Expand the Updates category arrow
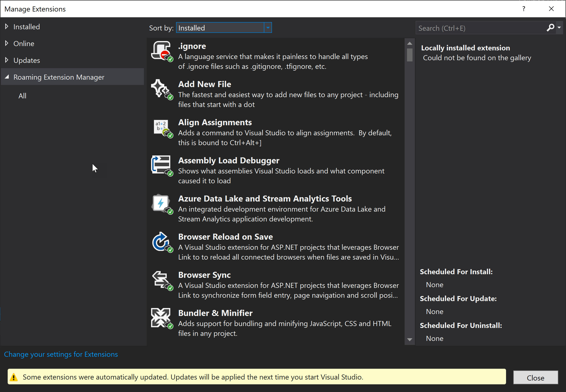 [7, 60]
